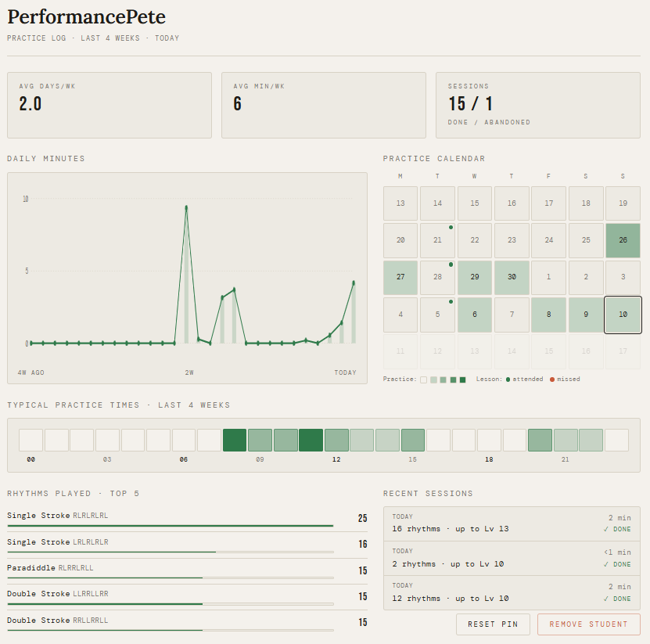Image resolution: width=650 pixels, height=644 pixels.
Task: Select calendar day 8
Action: [548, 315]
